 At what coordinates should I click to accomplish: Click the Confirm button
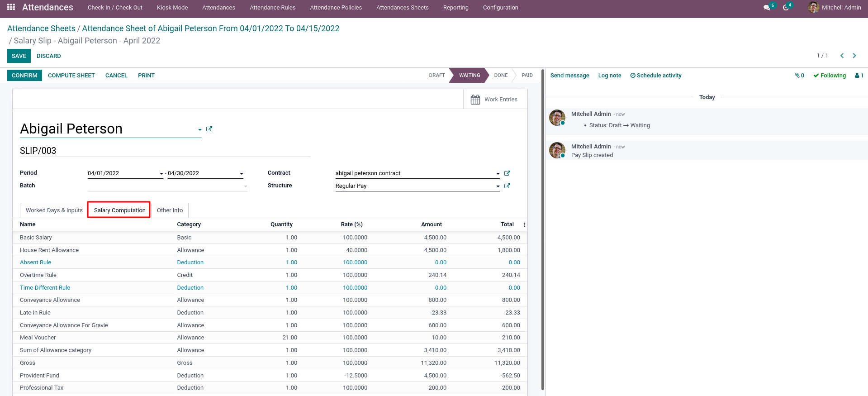[24, 76]
